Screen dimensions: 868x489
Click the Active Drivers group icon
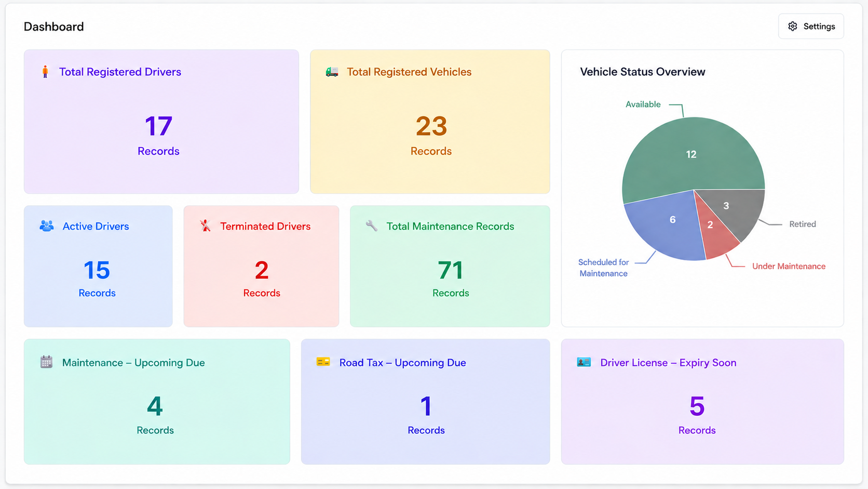click(47, 226)
